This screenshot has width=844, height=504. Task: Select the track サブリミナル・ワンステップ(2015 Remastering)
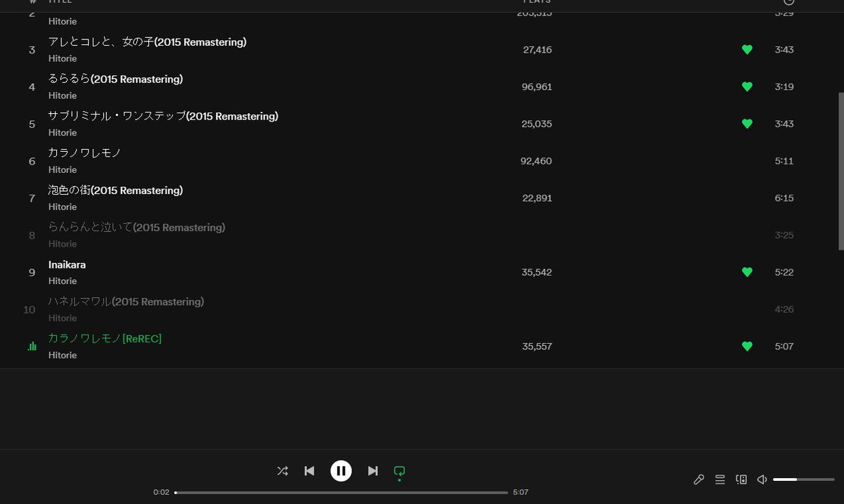[x=163, y=117]
